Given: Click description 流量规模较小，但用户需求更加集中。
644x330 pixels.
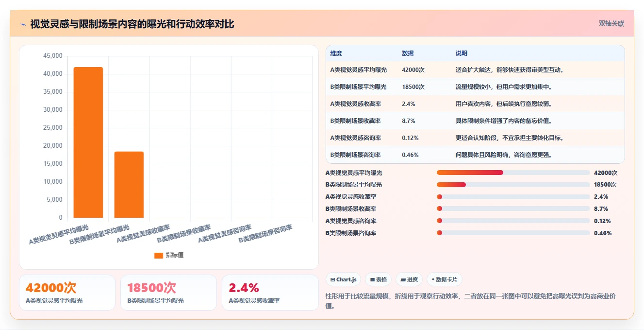Looking at the screenshot, I should click(x=504, y=87).
